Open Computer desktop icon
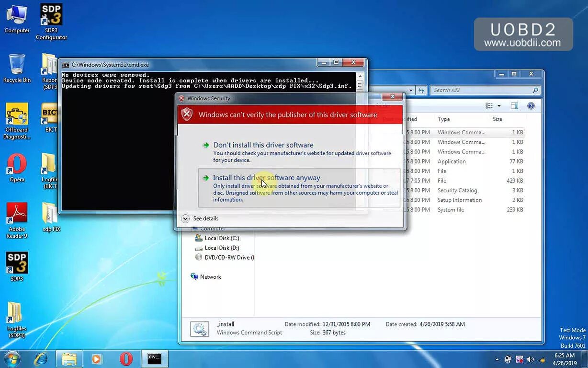This screenshot has height=368, width=588. 17,19
